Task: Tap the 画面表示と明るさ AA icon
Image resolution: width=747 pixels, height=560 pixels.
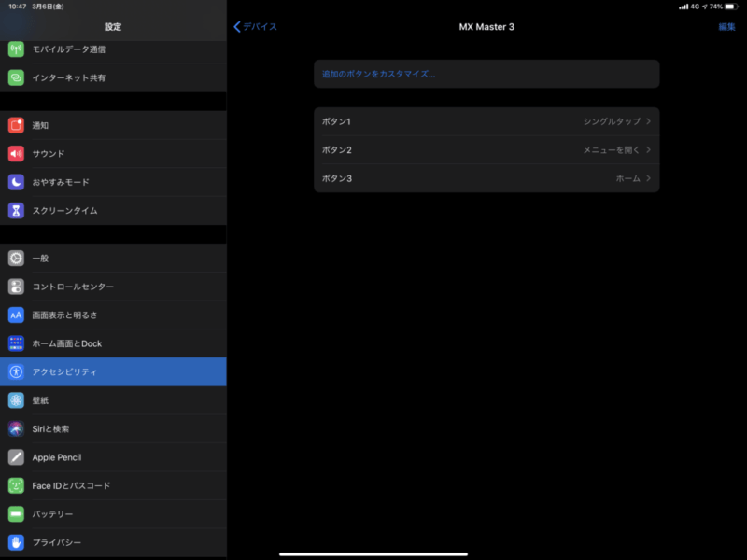Action: coord(16,315)
